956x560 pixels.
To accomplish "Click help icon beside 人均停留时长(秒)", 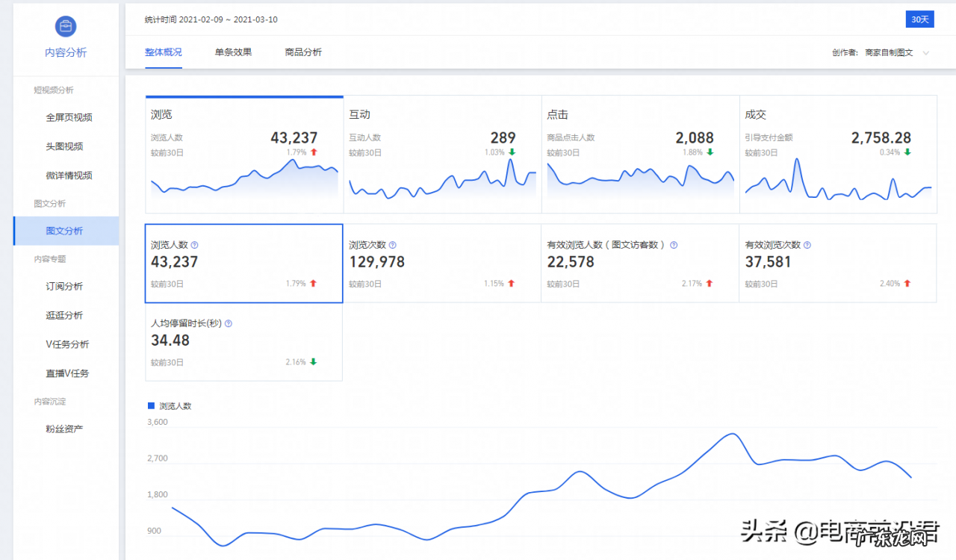I will pyautogui.click(x=229, y=324).
